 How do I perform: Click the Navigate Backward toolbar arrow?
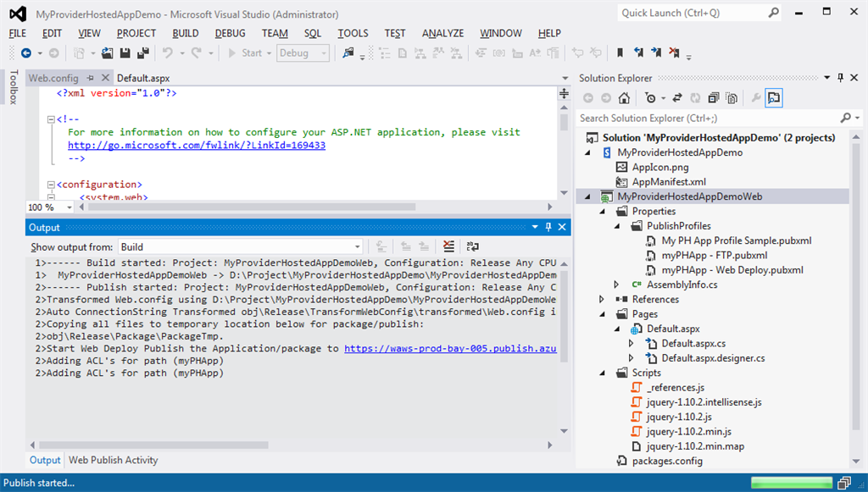pyautogui.click(x=25, y=53)
